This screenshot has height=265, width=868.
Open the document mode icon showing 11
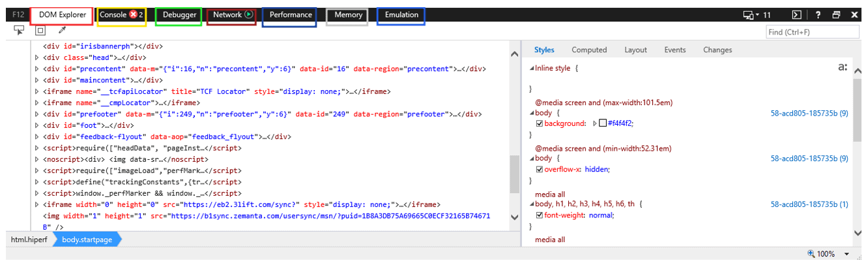757,15
